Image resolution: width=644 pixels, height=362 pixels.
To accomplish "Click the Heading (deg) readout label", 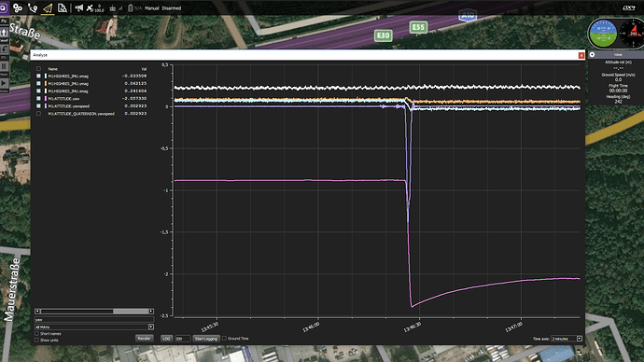I will [618, 96].
